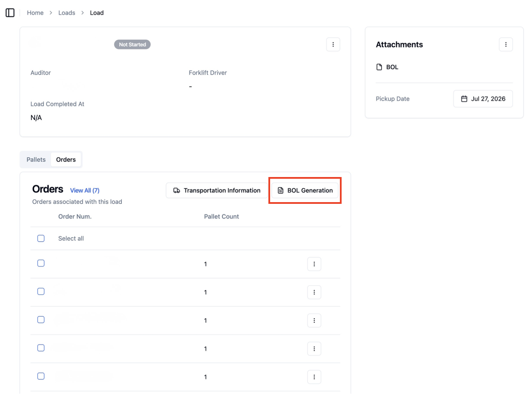Click the Transportation Information button
Image resolution: width=532 pixels, height=396 pixels.
217,190
